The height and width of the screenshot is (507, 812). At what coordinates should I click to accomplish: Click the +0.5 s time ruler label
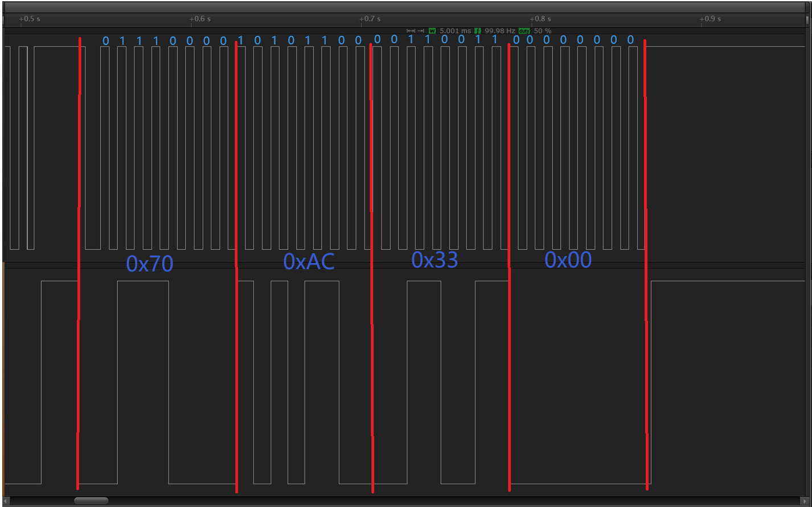(x=30, y=19)
